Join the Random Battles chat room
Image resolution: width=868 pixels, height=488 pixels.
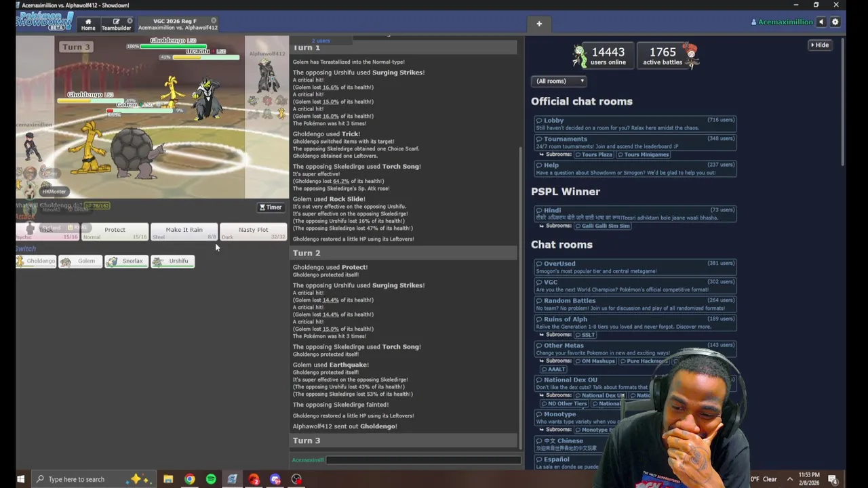pos(635,304)
